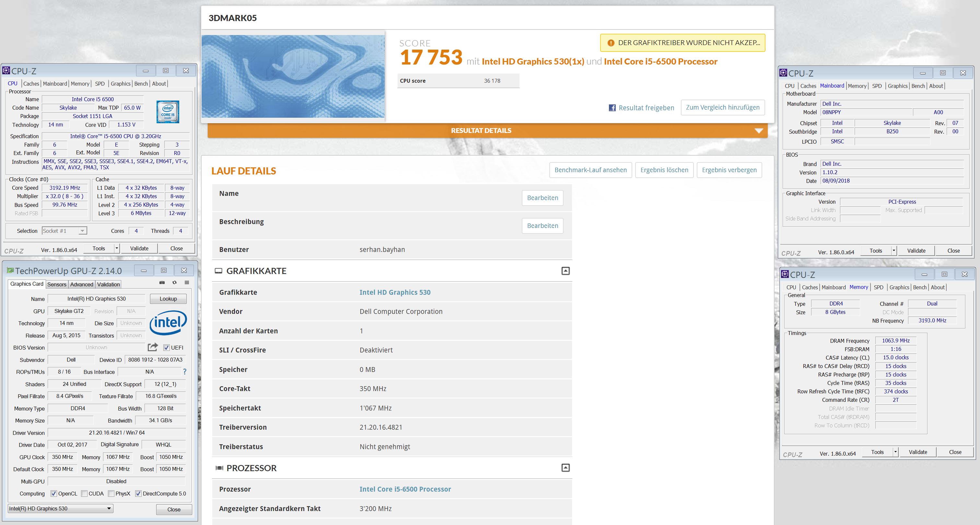Viewport: 980px width, 525px height.
Task: Click Zum Vergleich hinzufügen button
Action: (x=723, y=107)
